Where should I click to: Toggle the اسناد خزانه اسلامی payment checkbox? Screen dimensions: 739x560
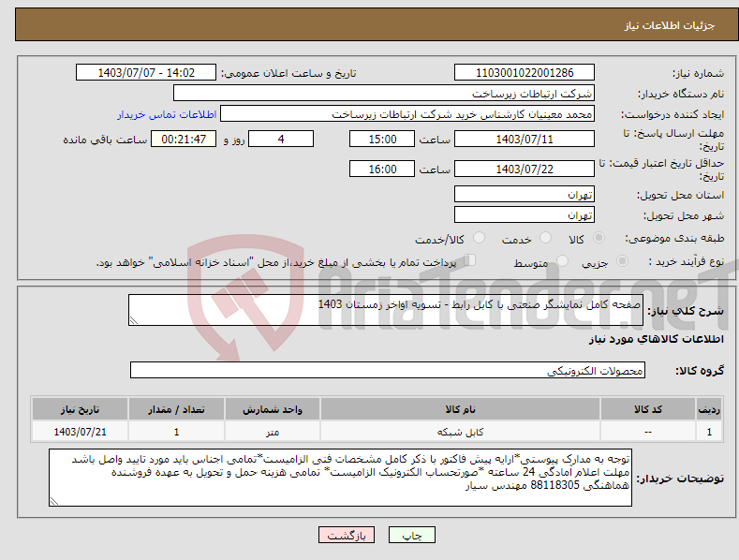[x=469, y=260]
